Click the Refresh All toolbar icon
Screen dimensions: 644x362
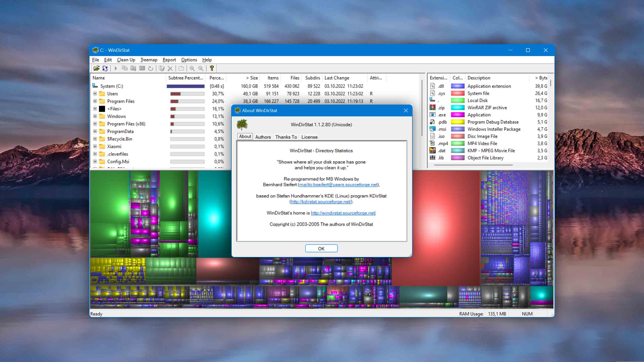[105, 68]
